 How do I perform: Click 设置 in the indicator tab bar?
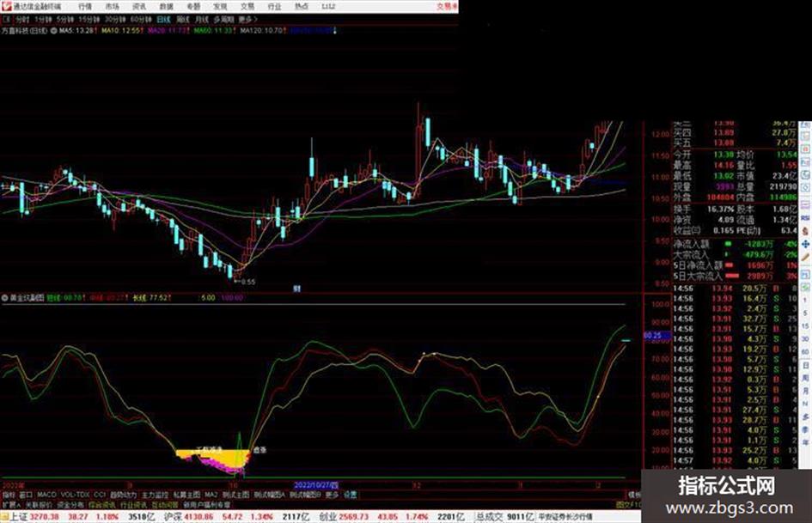point(350,495)
